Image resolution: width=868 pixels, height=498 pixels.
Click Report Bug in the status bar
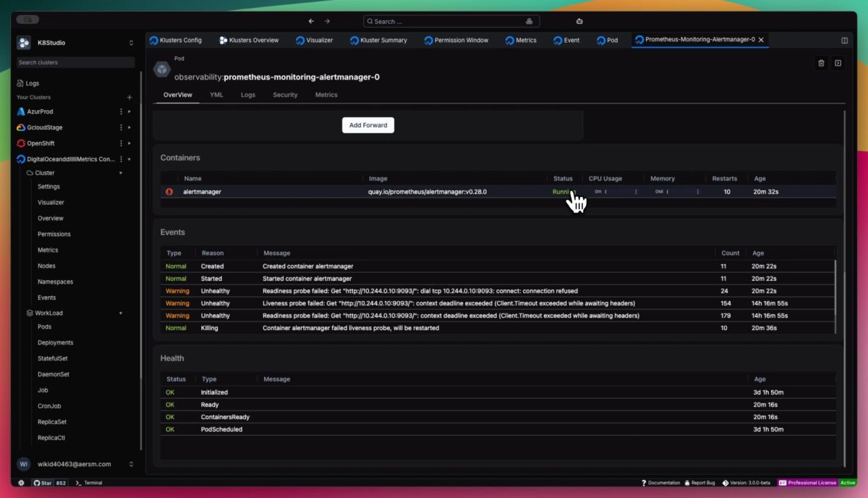(x=699, y=483)
